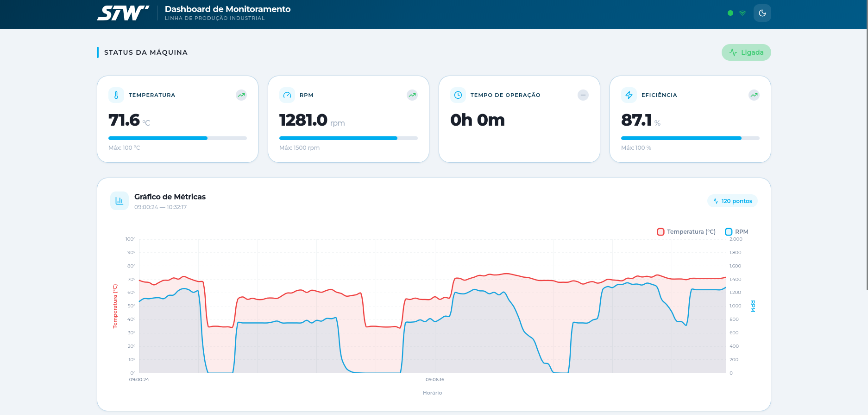Click the STW logo in header
Image resolution: width=868 pixels, height=415 pixels.
pyautogui.click(x=123, y=13)
